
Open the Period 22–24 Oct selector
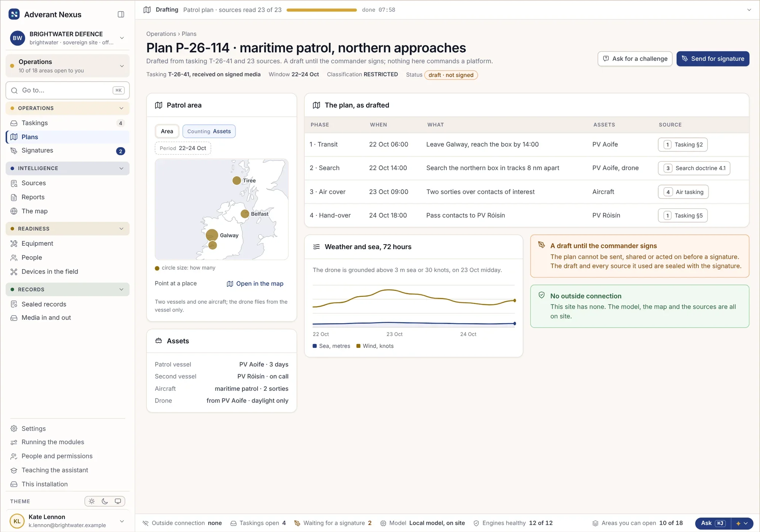[x=183, y=148]
